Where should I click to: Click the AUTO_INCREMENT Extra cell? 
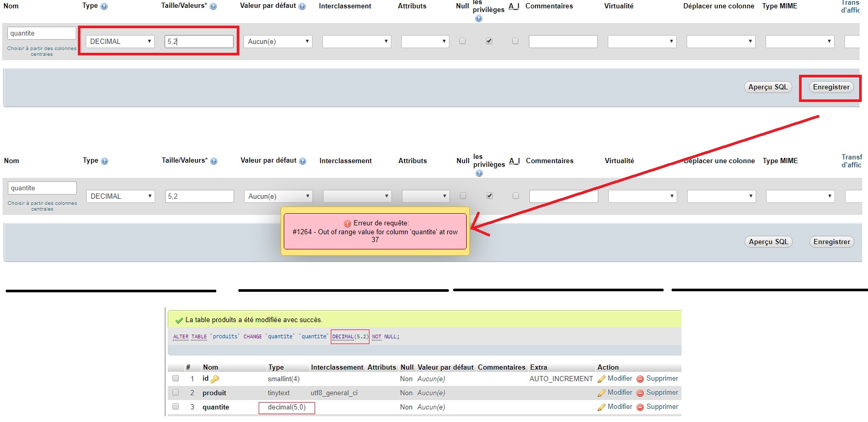[561, 379]
